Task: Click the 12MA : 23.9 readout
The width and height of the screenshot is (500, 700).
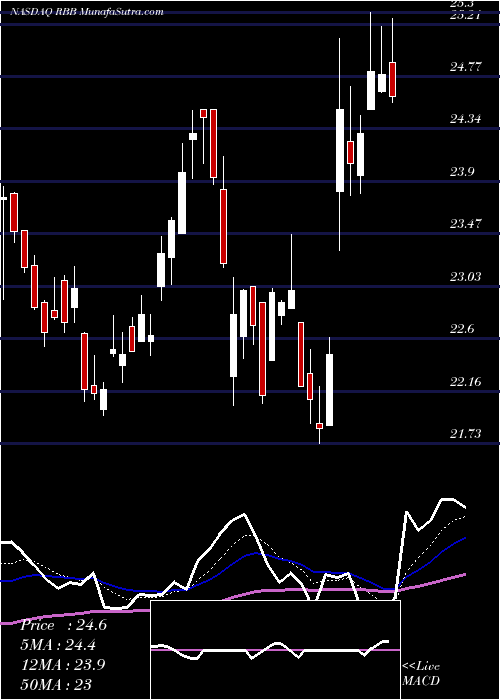Action: [62, 665]
